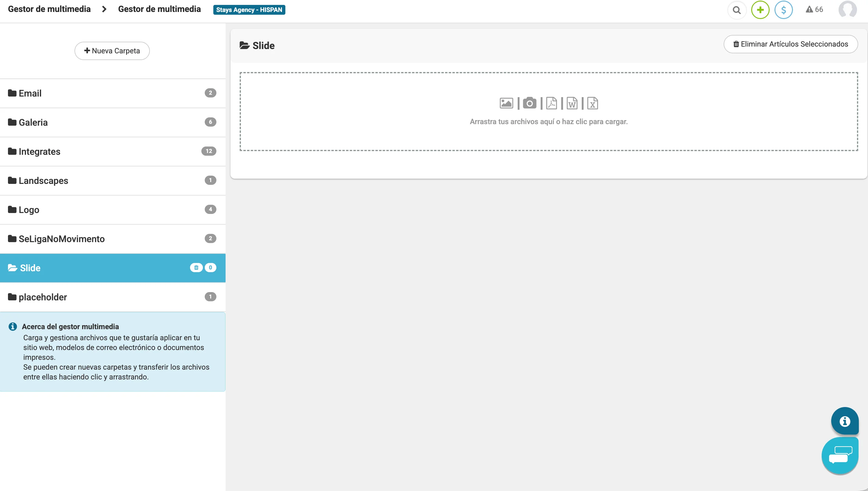Click Eliminar Artículos Seleccionados button
The height and width of the screenshot is (491, 868).
pyautogui.click(x=790, y=44)
